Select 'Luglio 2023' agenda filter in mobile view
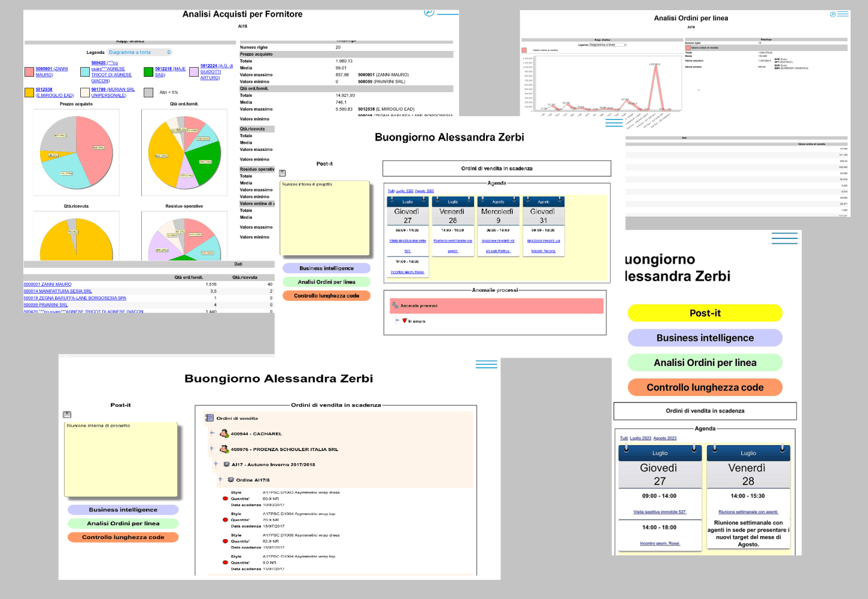868x599 pixels. click(x=640, y=438)
